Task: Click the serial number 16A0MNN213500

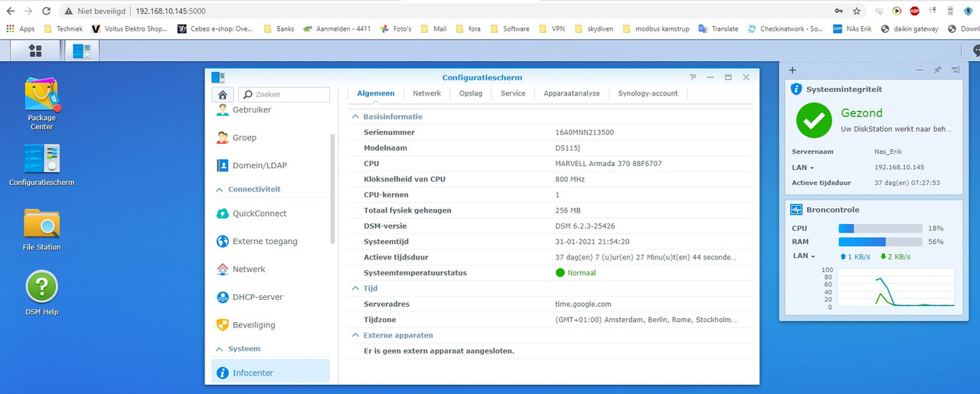Action: (x=584, y=132)
